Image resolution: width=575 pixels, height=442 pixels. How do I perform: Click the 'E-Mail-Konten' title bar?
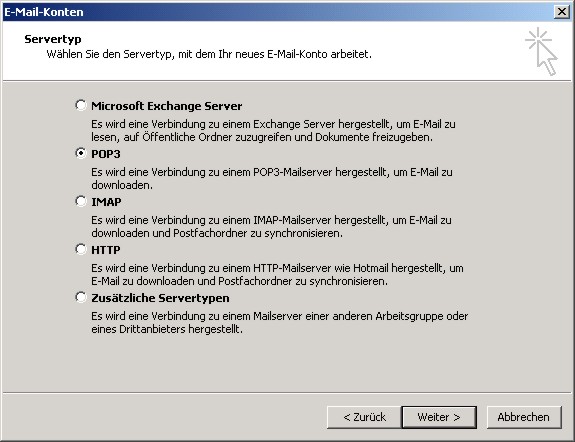(279, 12)
